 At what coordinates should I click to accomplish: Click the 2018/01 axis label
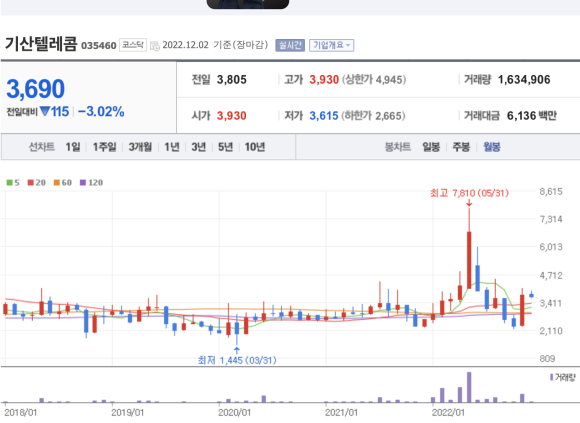[21, 413]
